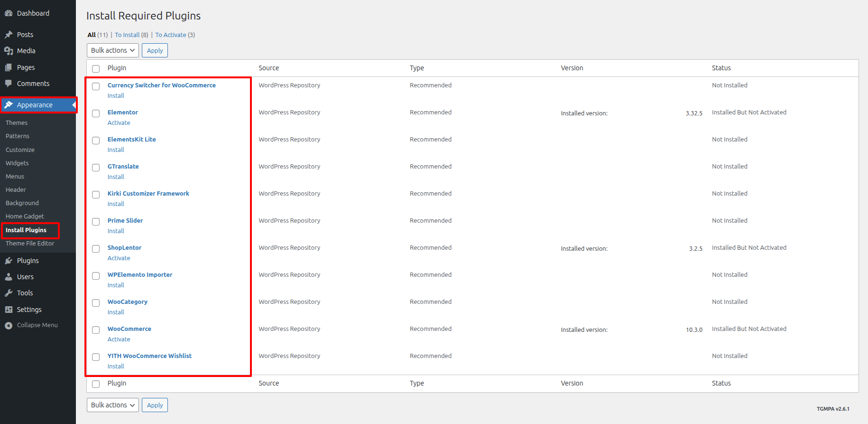Click the Tools wrench icon
Image resolution: width=868 pixels, height=424 pixels.
click(9, 293)
